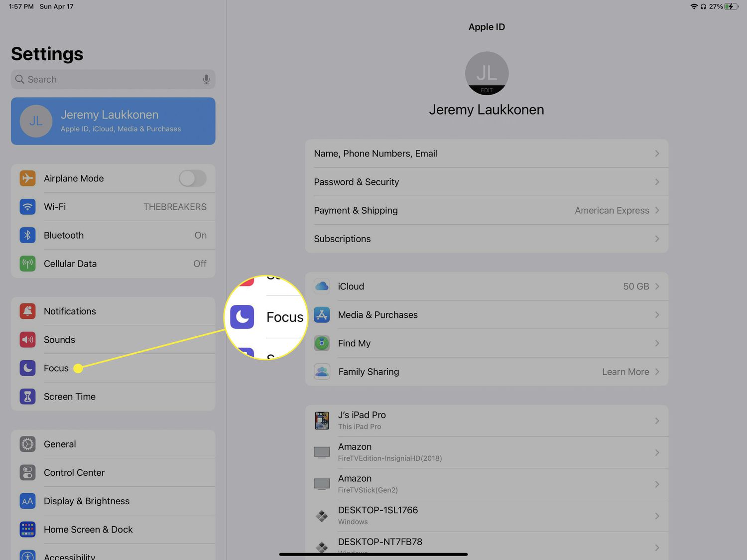Open Payment & Shipping American Express
The image size is (747, 560).
pos(612,211)
